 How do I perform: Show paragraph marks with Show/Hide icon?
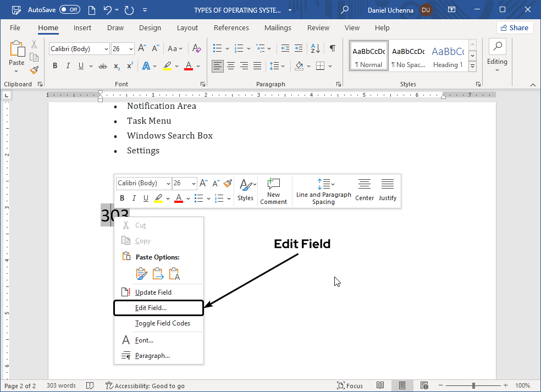332,49
